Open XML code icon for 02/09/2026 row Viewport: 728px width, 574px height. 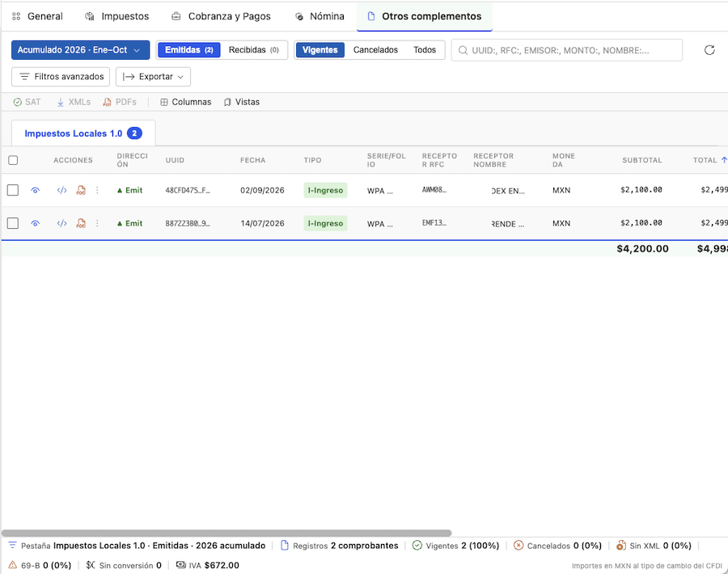click(x=61, y=190)
